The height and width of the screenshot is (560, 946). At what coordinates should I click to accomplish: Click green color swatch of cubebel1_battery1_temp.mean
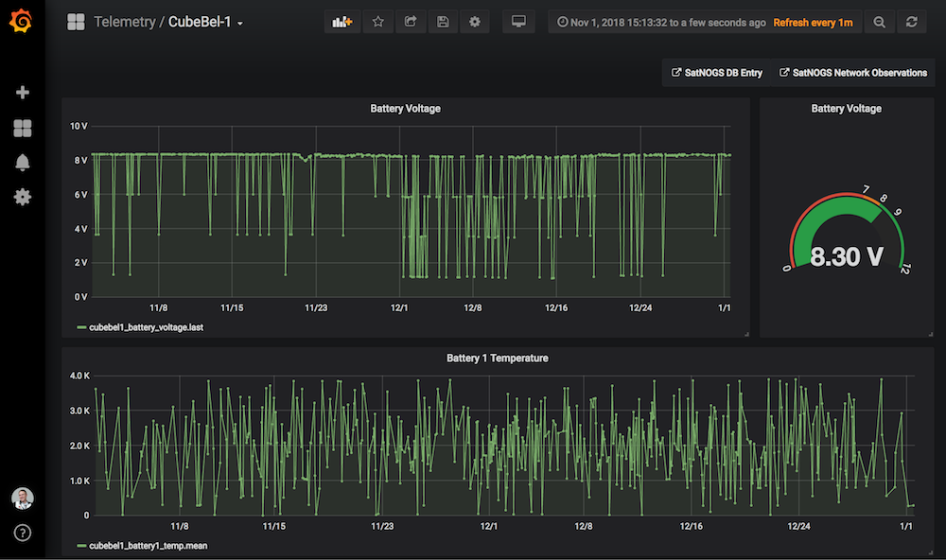coord(81,546)
